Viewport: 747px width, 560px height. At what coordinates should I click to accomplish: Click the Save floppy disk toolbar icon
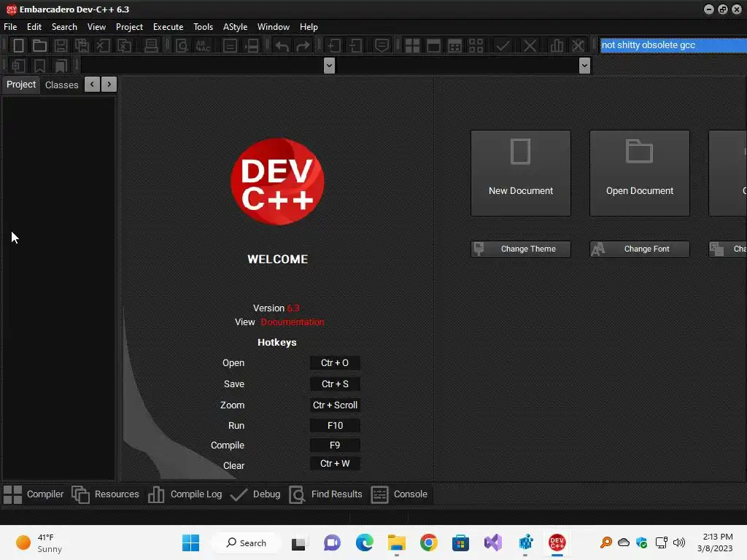[61, 46]
